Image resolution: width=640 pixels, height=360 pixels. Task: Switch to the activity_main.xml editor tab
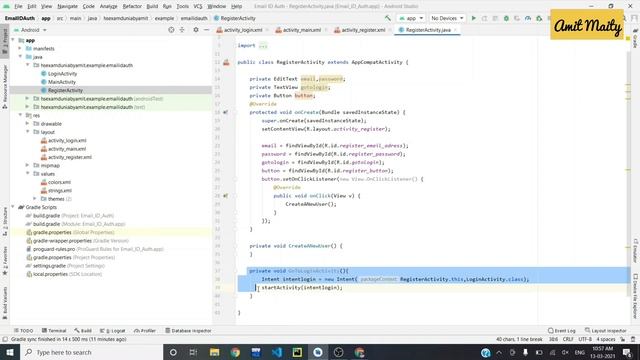tap(302, 30)
